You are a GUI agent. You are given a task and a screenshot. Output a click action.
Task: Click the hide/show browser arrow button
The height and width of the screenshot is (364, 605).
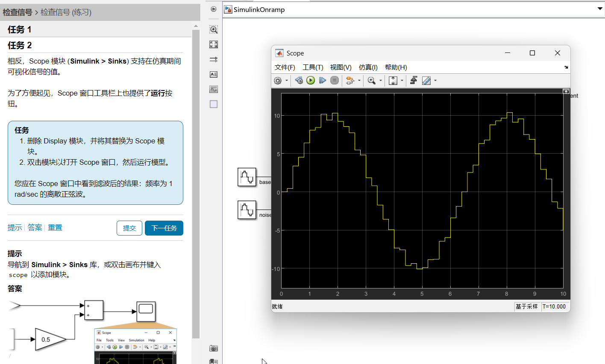pos(214,9)
